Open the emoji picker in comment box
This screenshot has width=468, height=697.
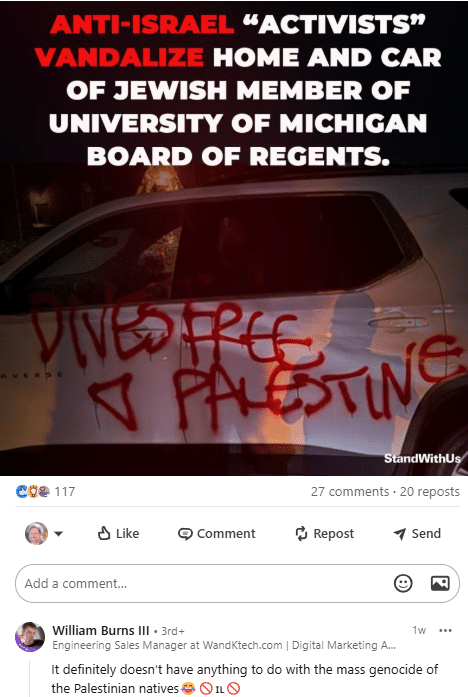point(403,583)
